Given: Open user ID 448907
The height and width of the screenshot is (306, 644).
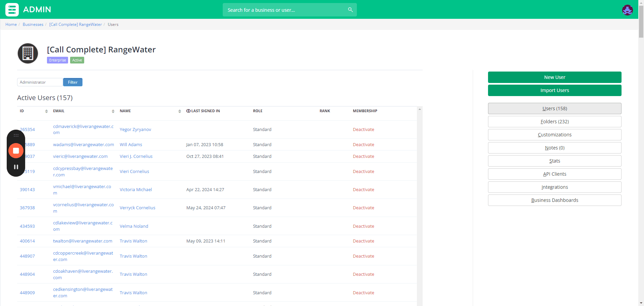Looking at the screenshot, I should pyautogui.click(x=27, y=256).
